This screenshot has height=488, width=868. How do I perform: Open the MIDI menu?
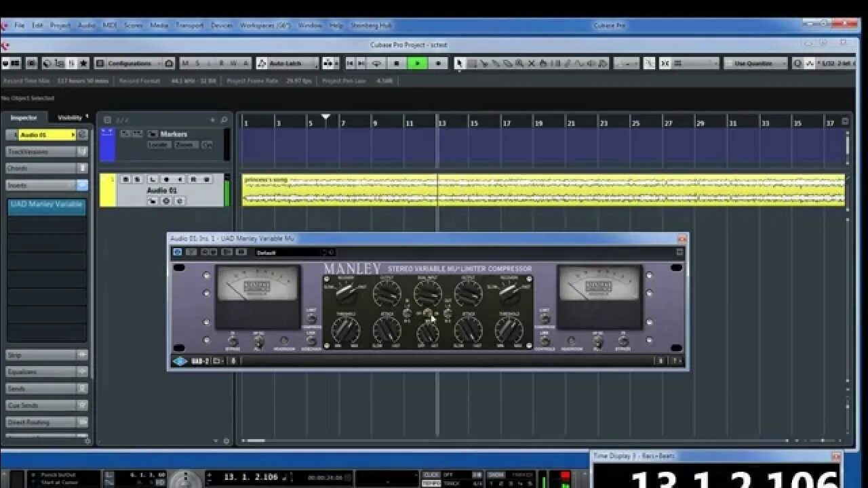pos(110,25)
